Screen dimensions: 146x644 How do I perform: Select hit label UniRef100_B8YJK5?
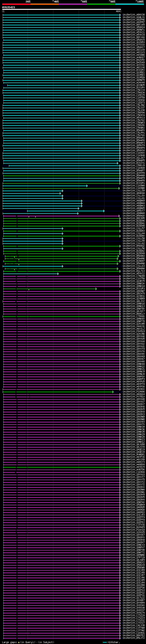(134, 25)
